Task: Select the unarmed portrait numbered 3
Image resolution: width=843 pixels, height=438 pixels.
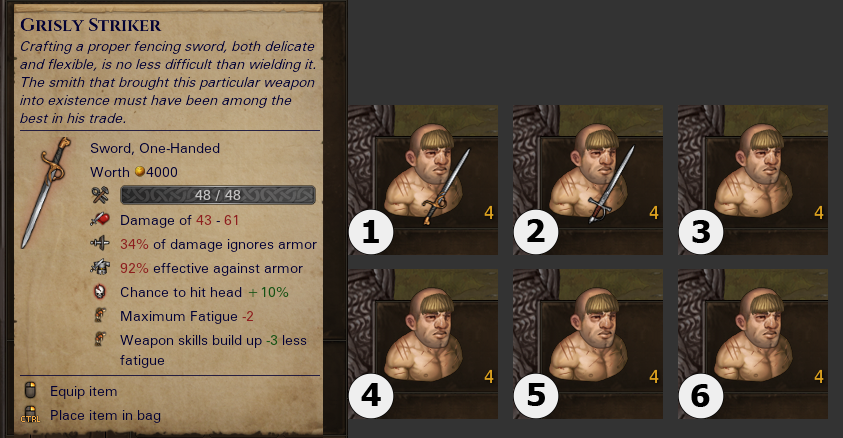Action: (x=753, y=180)
